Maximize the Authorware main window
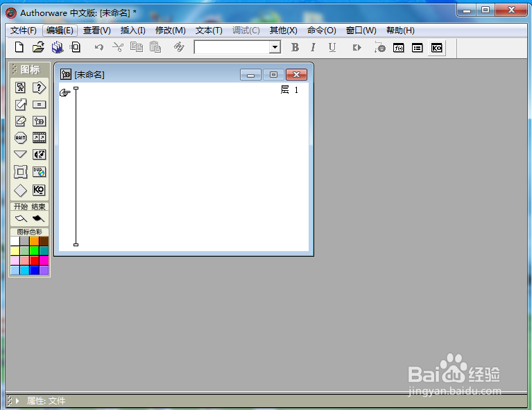Image resolution: width=532 pixels, height=410 pixels. tap(486, 10)
